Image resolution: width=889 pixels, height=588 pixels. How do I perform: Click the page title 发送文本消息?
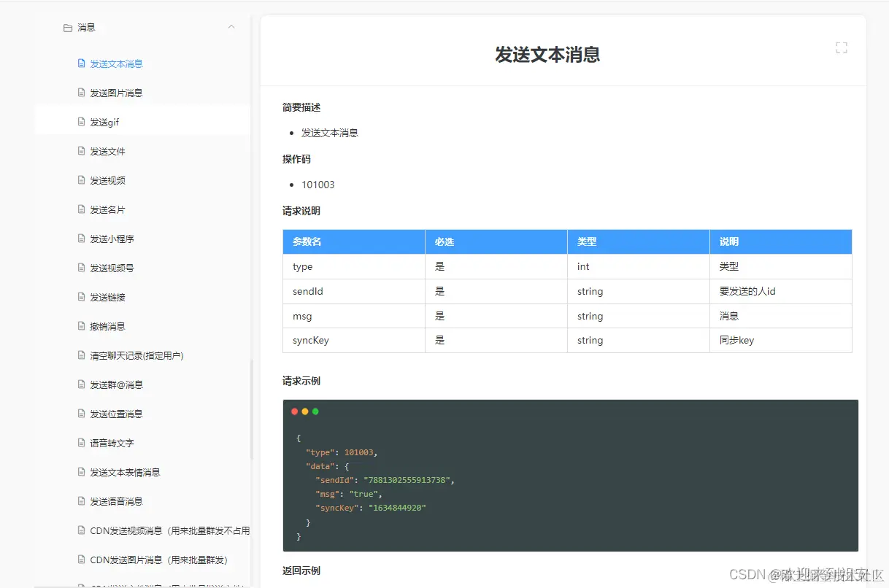pos(547,54)
